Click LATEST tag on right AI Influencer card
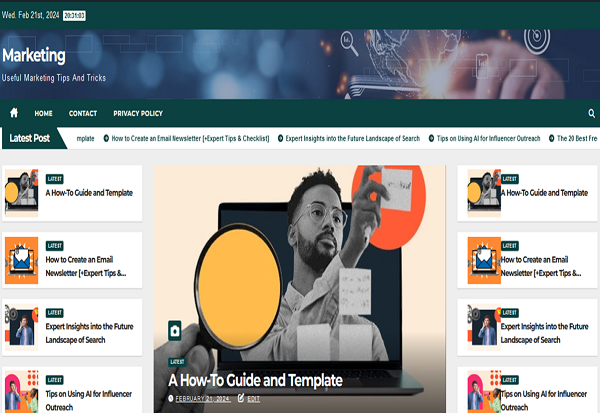600x413 pixels. click(x=509, y=380)
